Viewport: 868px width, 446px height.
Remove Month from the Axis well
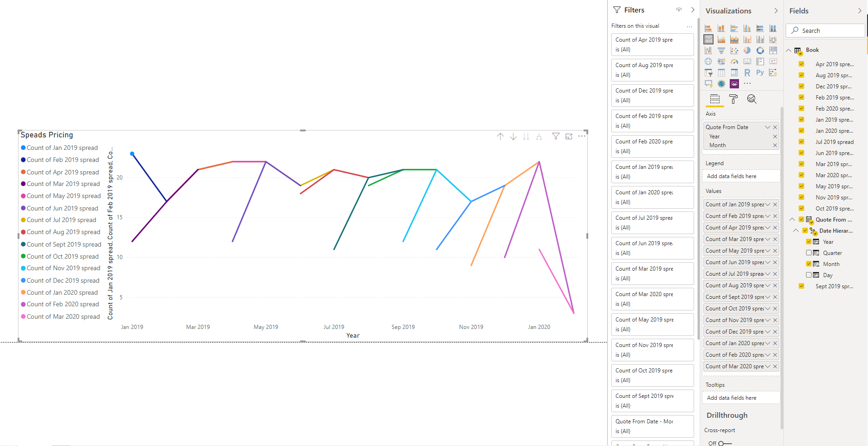coord(775,145)
